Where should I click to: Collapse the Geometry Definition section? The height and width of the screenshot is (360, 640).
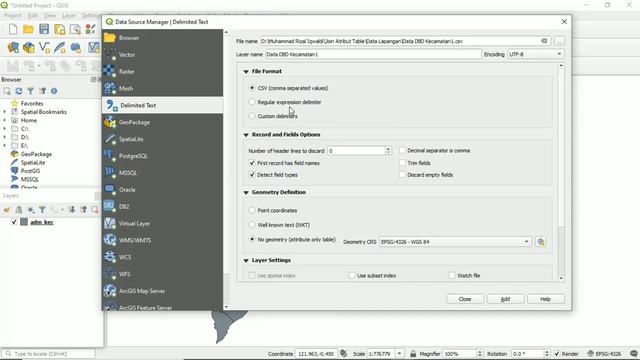pyautogui.click(x=246, y=192)
